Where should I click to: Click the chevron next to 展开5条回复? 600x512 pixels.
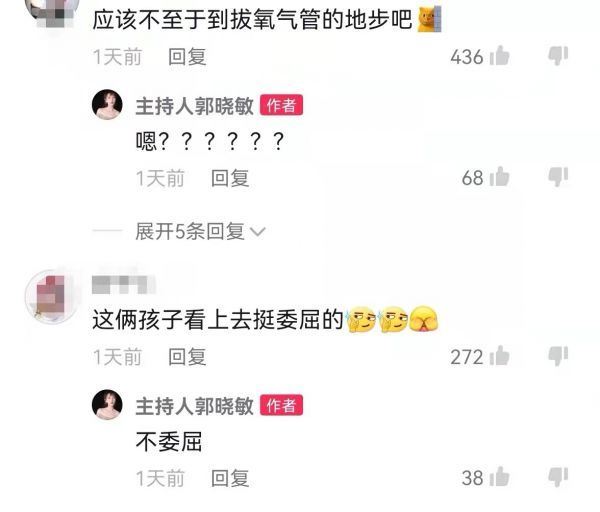(x=258, y=232)
